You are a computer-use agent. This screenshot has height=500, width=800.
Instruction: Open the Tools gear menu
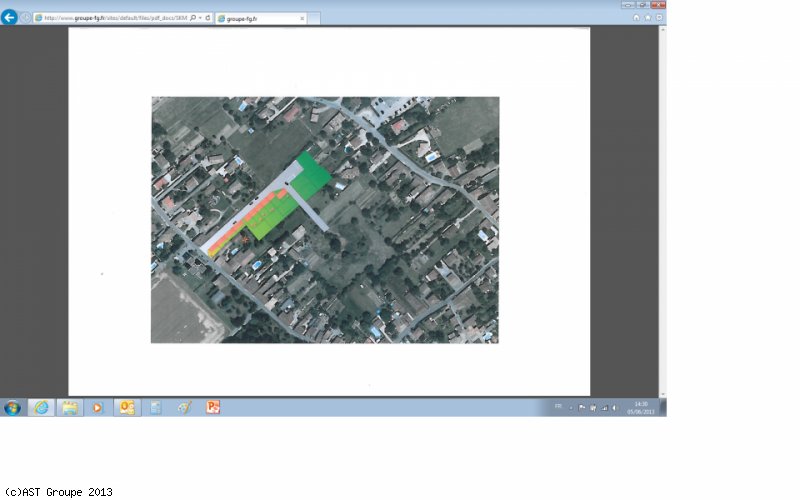[x=659, y=17]
